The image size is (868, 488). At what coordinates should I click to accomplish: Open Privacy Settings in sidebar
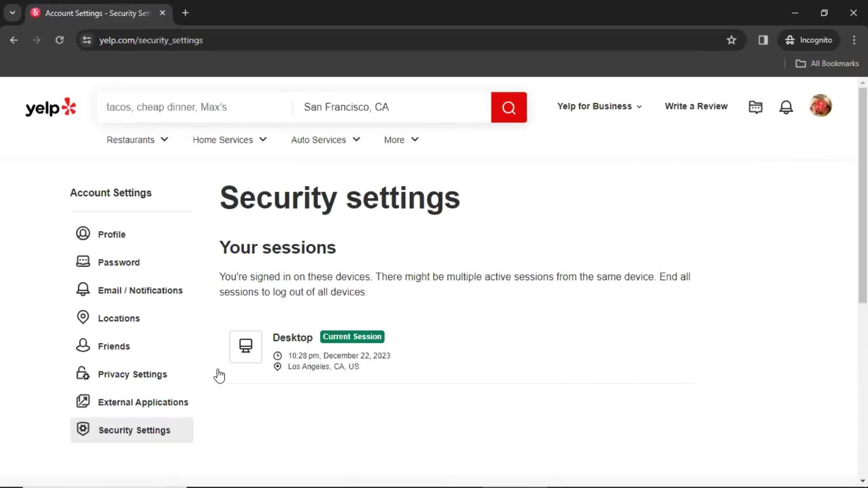point(132,375)
